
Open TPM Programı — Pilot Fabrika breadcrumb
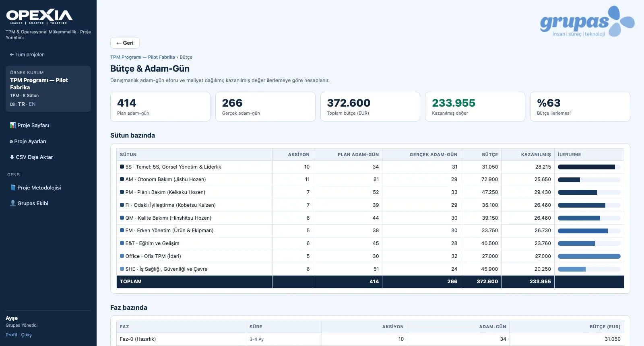[x=142, y=57]
